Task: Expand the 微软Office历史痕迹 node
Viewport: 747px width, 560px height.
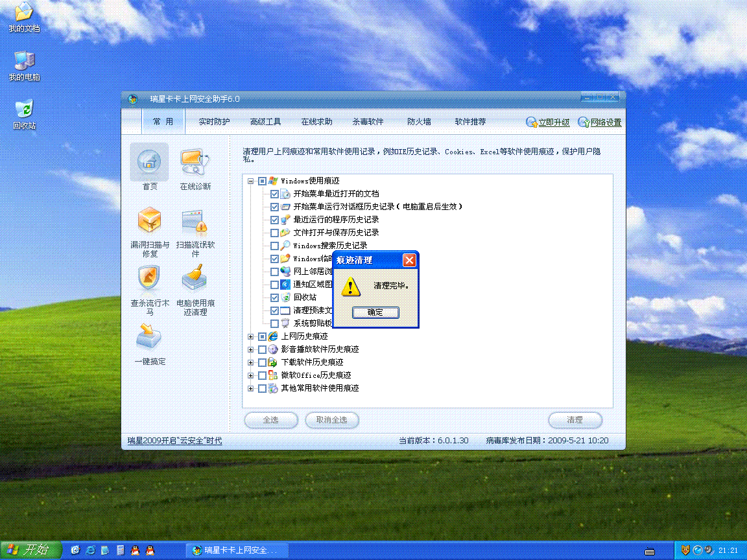Action: pos(250,375)
